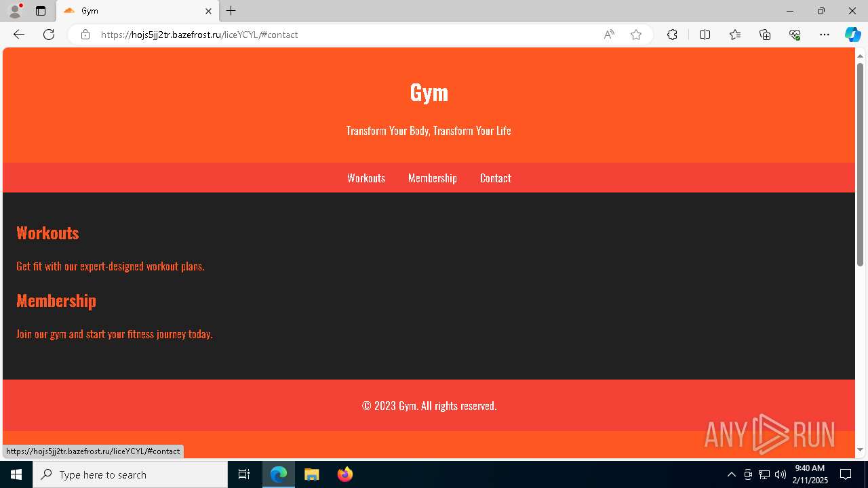Open the notification center icon
The image size is (868, 488).
click(846, 474)
